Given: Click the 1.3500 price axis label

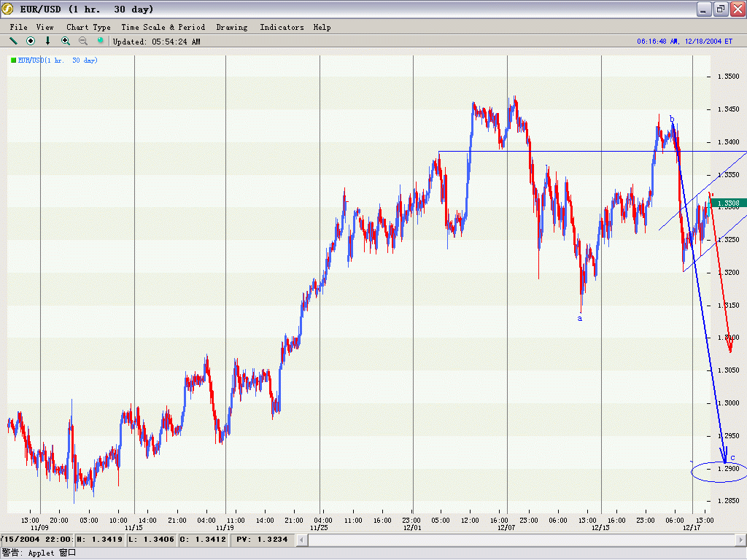Looking at the screenshot, I should click(729, 76).
